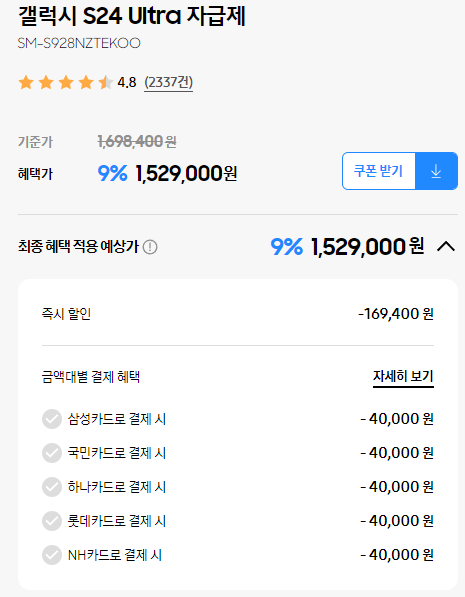465x597 pixels.
Task: Click the 쿠폰 받기 button
Action: pyautogui.click(x=379, y=171)
